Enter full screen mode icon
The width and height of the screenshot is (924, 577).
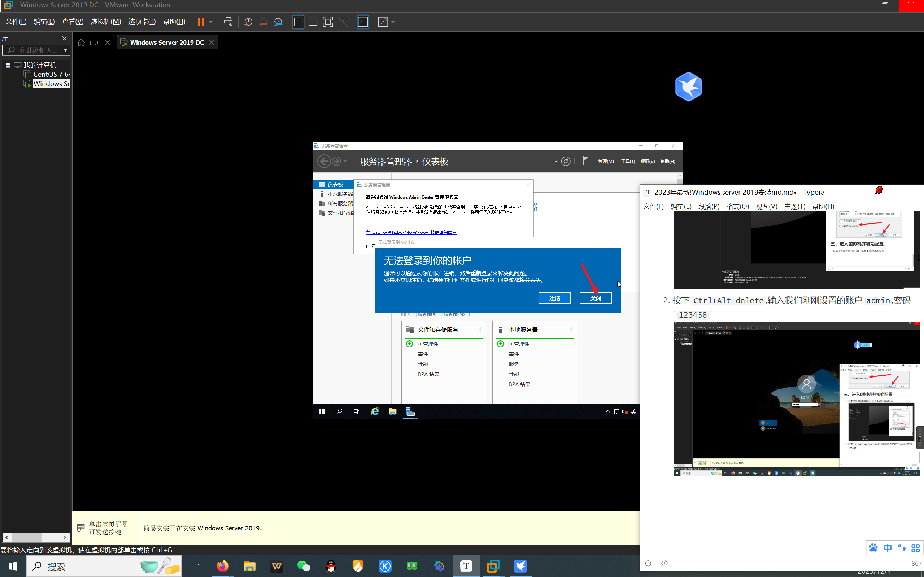click(328, 22)
